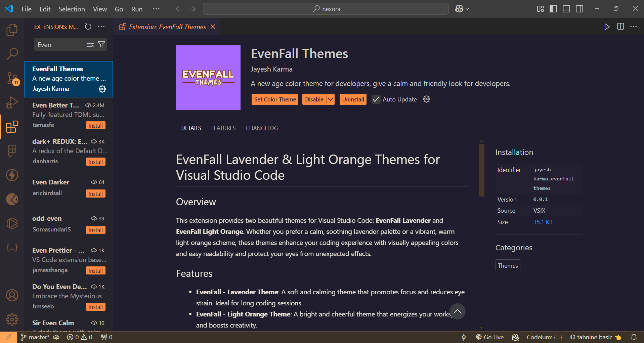Toggle the primary side bar

pyautogui.click(x=553, y=9)
